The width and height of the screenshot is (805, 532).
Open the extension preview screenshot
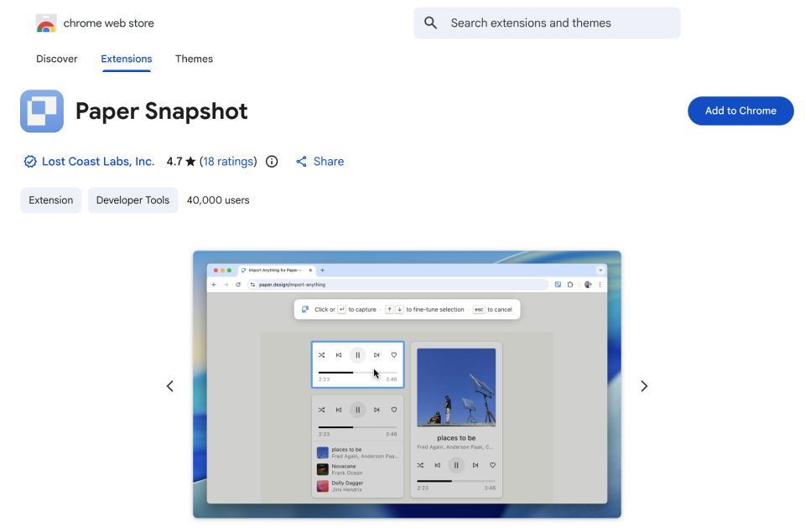tap(407, 385)
